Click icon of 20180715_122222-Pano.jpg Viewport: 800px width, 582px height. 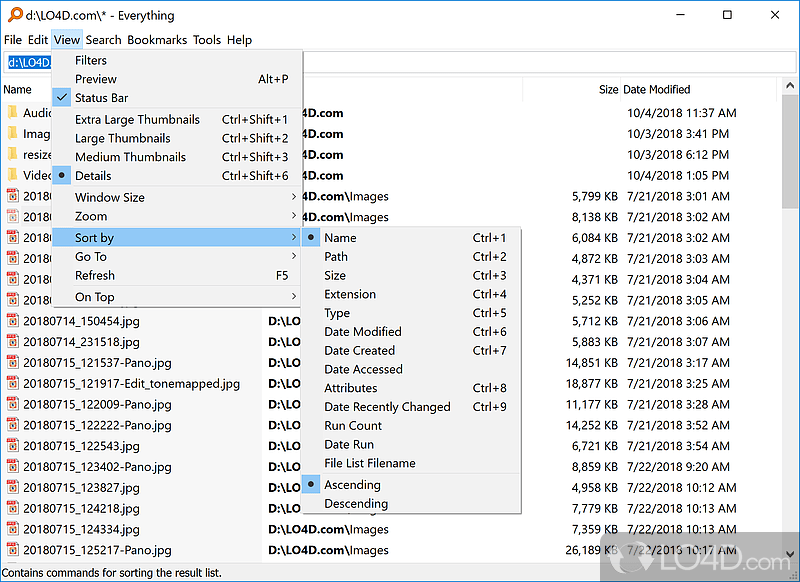13,425
